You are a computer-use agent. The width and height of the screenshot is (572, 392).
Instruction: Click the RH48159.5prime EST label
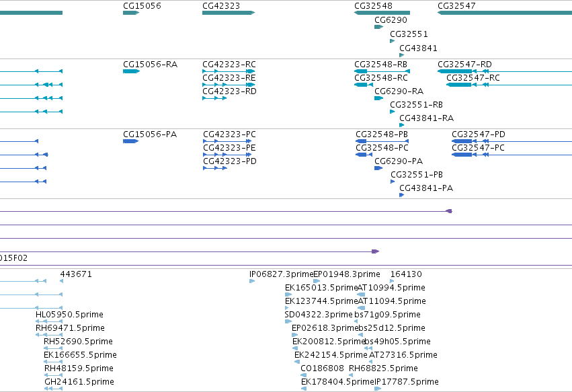[x=79, y=368]
